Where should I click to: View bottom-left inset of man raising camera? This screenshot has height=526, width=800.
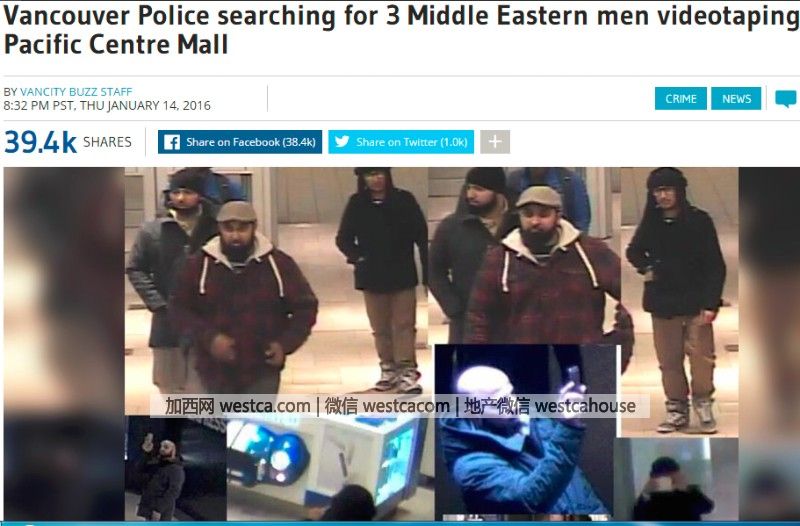(176, 468)
